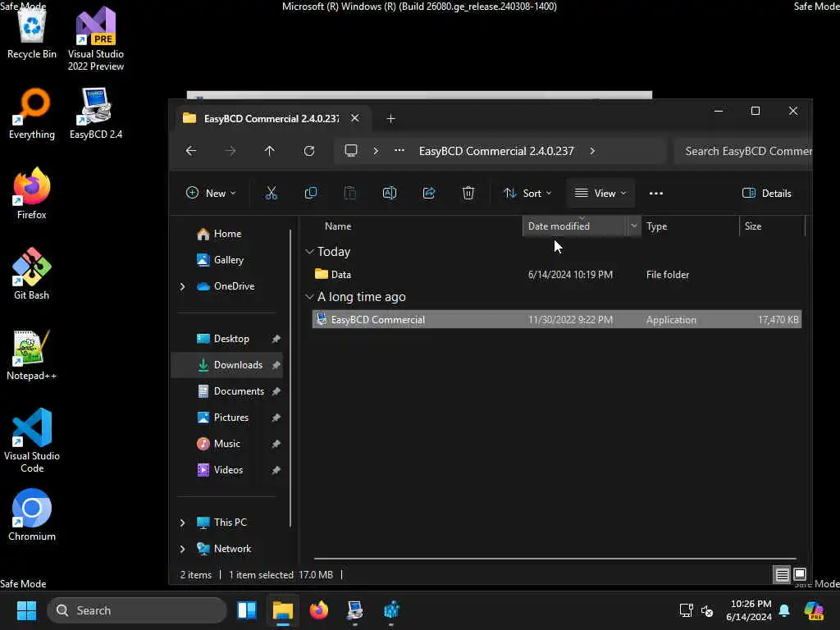Click the Cut scissors icon in toolbar
The image size is (840, 630).
[271, 193]
